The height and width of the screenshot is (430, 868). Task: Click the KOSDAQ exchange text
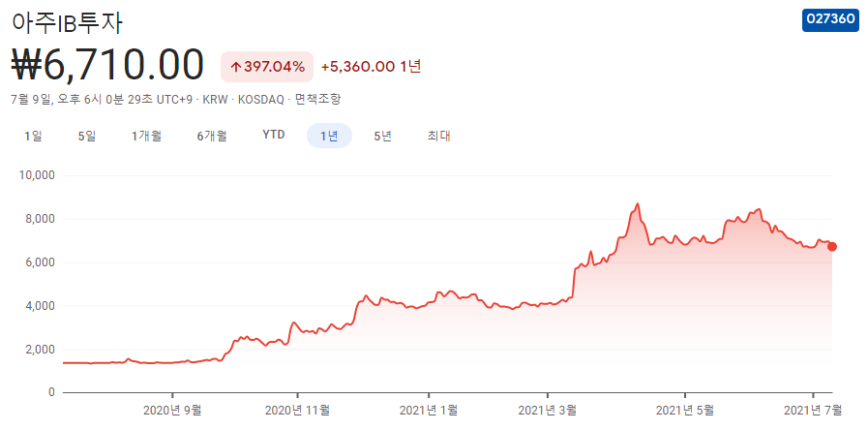(x=259, y=99)
